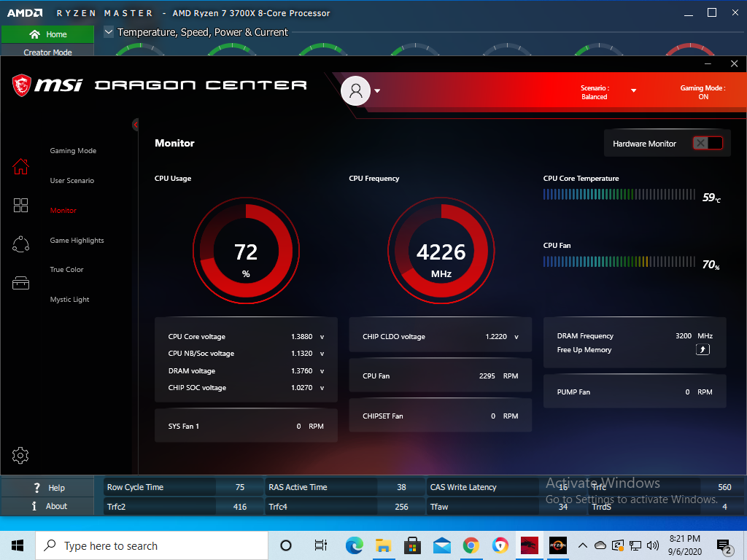
Task: Click the CPU Frequency 4226 MHz gauge
Action: [441, 251]
